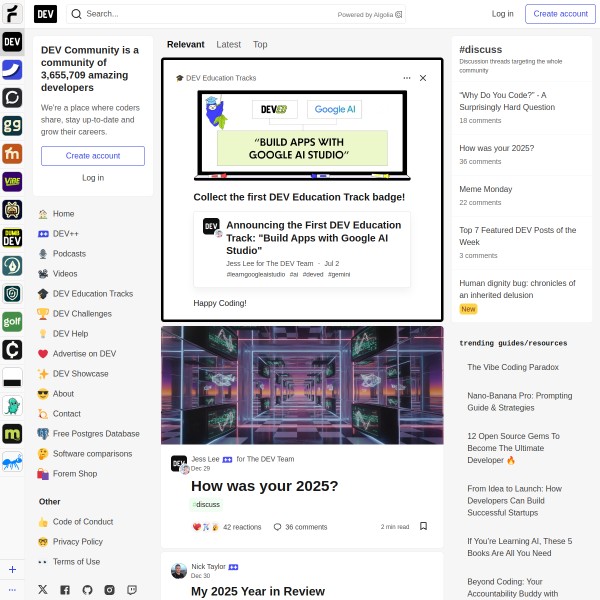This screenshot has width=600, height=600.
Task: Open the gg community icon in sidebar
Action: (x=12, y=126)
